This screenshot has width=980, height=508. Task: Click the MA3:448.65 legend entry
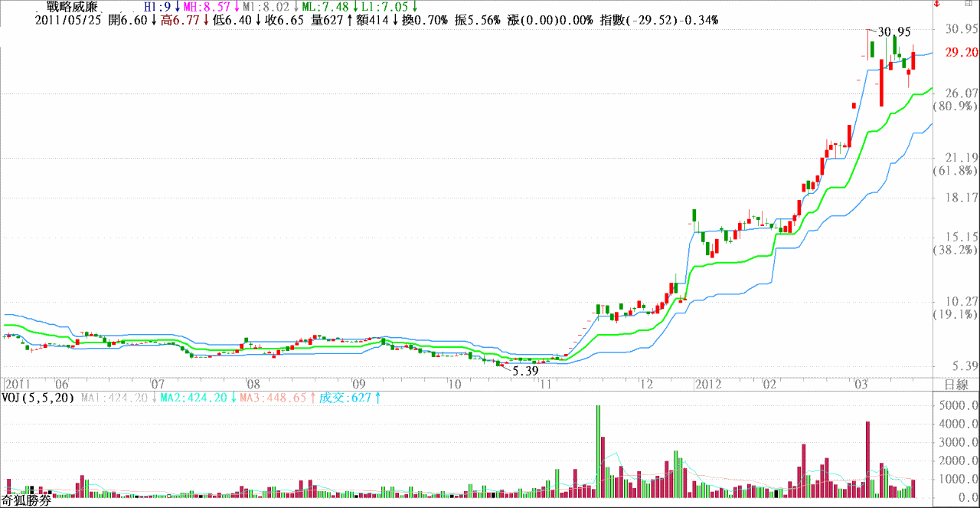274,398
